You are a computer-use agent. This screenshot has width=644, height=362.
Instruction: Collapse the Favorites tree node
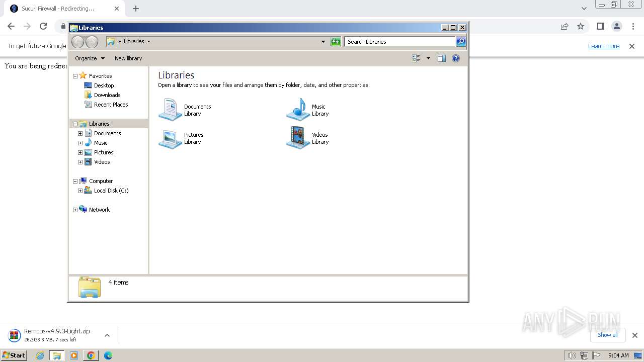75,76
